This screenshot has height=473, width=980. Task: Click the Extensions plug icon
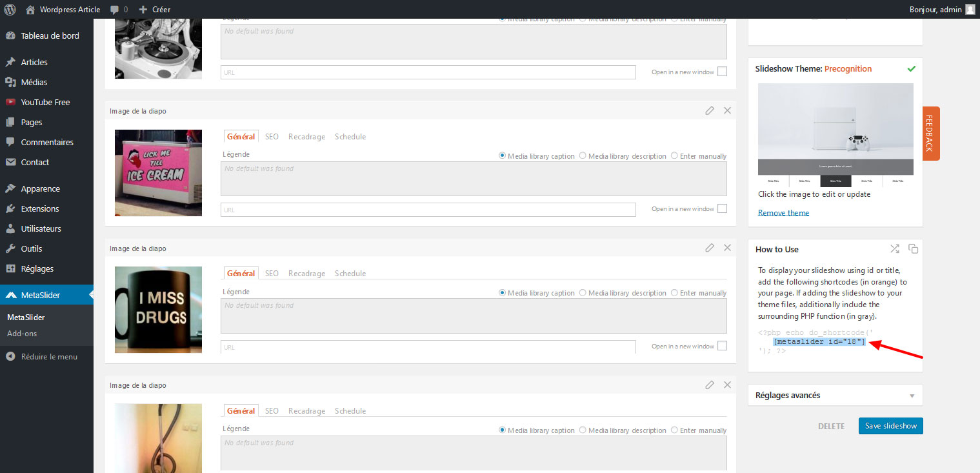[x=10, y=208]
